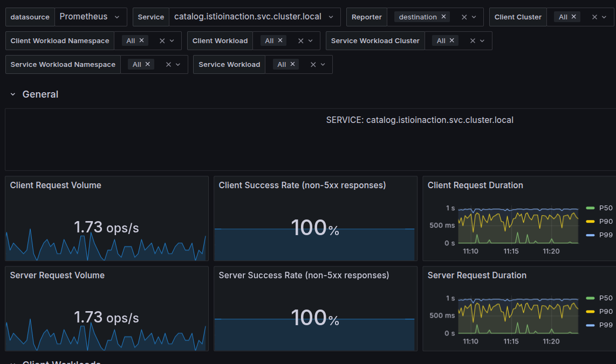Open the datasource Prometheus dropdown

tap(91, 17)
